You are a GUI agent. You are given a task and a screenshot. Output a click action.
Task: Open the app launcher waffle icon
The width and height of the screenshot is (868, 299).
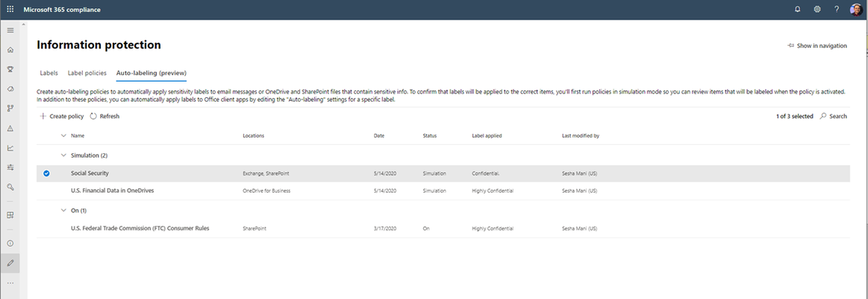coord(10,10)
